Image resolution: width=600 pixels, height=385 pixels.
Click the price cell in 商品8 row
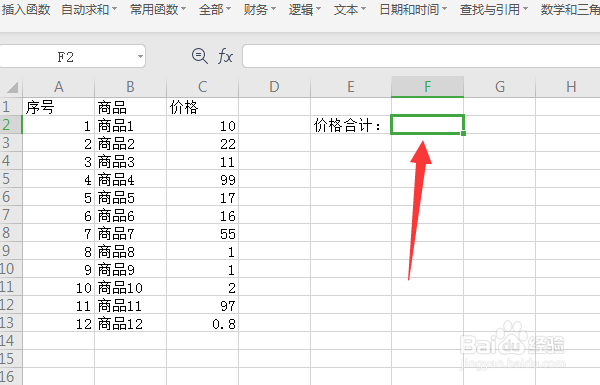(202, 251)
